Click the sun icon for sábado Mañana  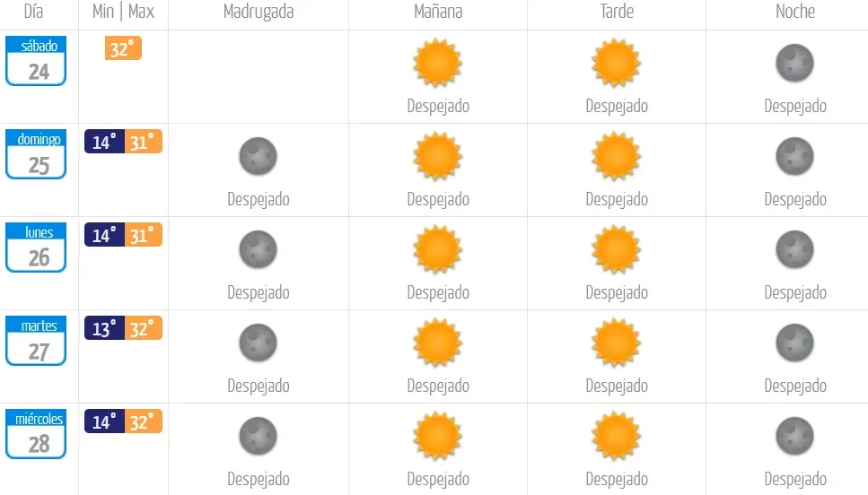point(437,63)
